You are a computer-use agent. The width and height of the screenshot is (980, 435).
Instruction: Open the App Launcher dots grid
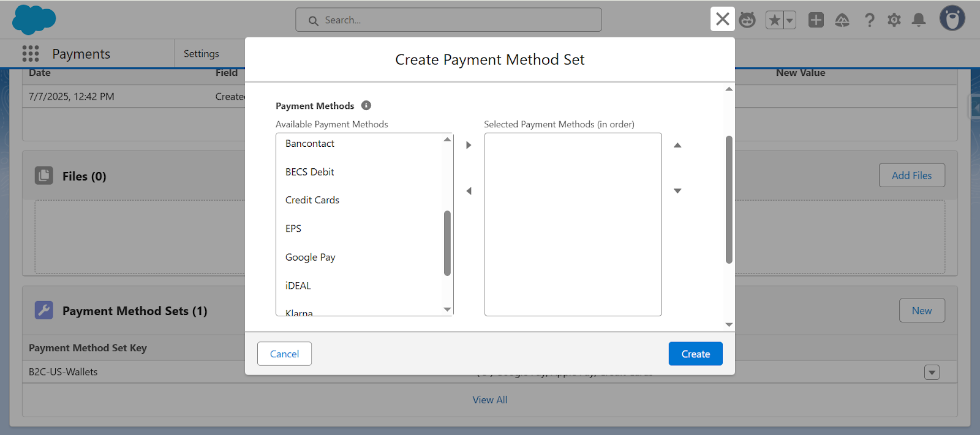[x=31, y=54]
